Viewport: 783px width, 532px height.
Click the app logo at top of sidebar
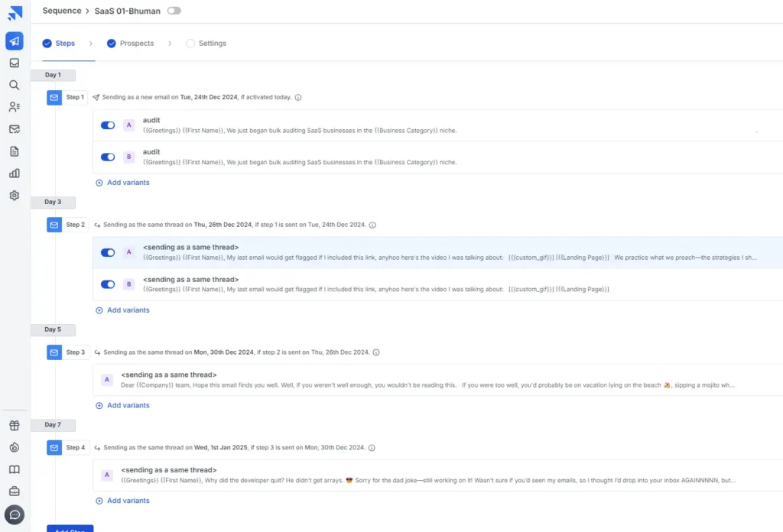click(x=15, y=12)
